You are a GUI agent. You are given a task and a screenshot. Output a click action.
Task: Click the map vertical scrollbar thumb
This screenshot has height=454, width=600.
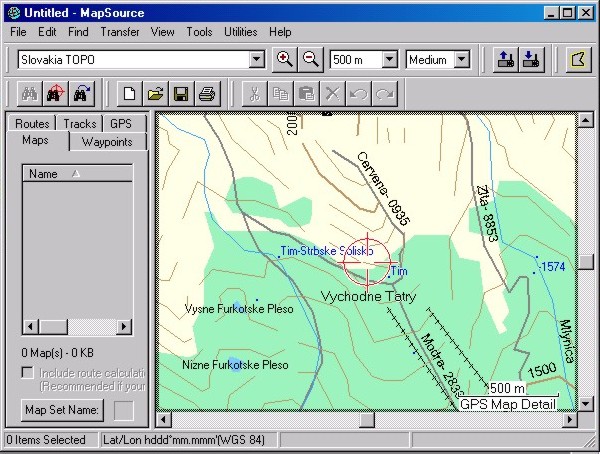[586, 262]
